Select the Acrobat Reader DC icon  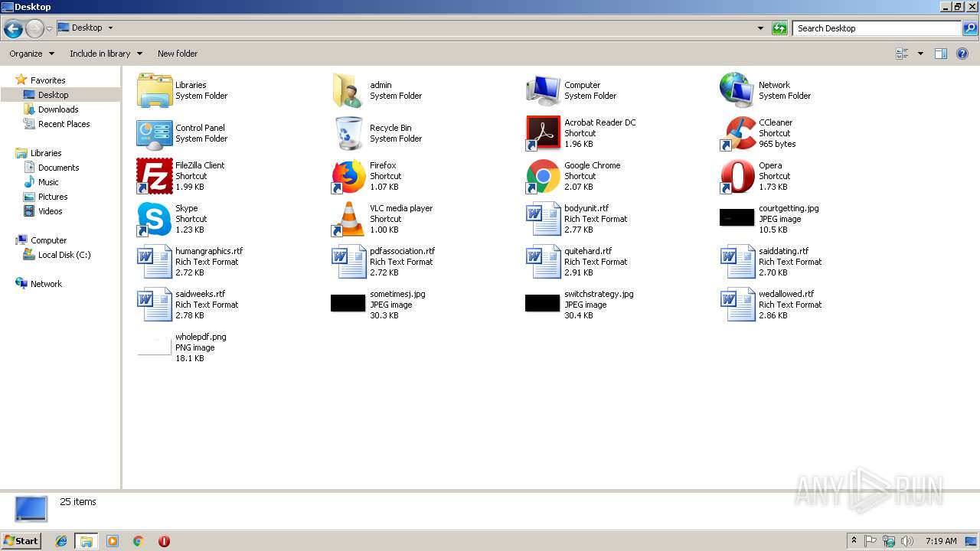pos(544,133)
